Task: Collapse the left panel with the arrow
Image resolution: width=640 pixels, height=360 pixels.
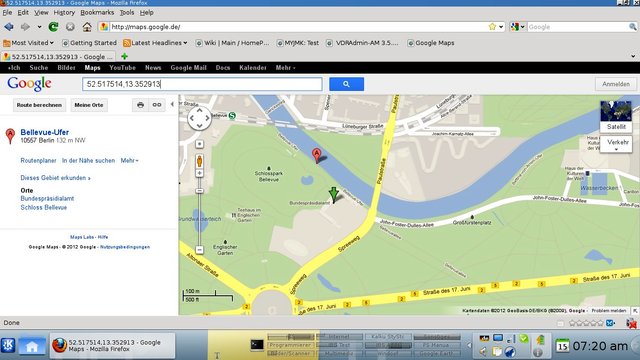Action: (172, 104)
